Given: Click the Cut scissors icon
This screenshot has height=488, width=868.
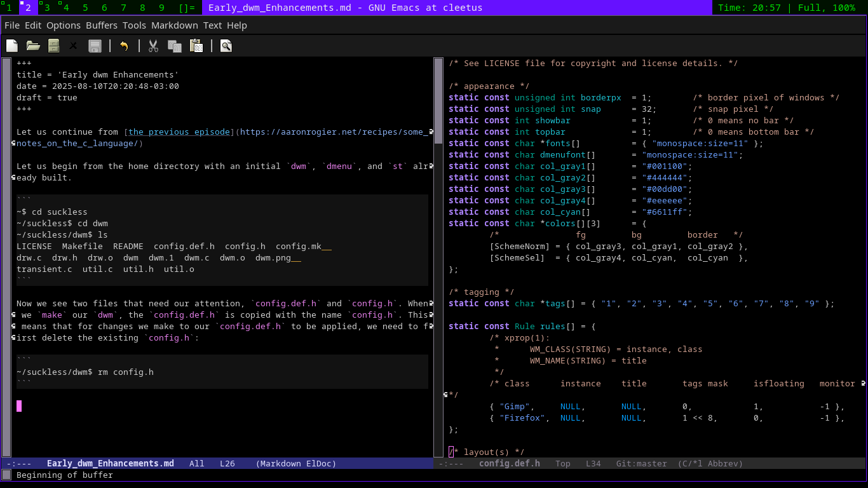Looking at the screenshot, I should (153, 46).
